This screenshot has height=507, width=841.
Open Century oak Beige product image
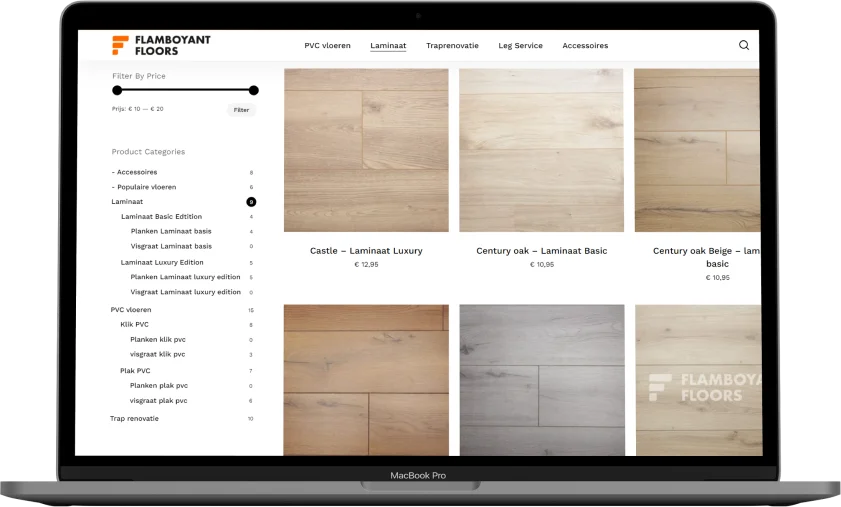tap(697, 150)
